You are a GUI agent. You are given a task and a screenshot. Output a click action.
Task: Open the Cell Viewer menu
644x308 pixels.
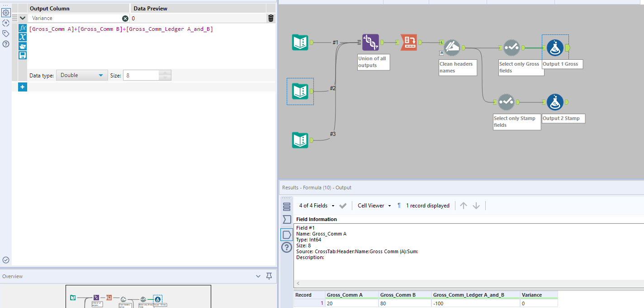pos(374,206)
